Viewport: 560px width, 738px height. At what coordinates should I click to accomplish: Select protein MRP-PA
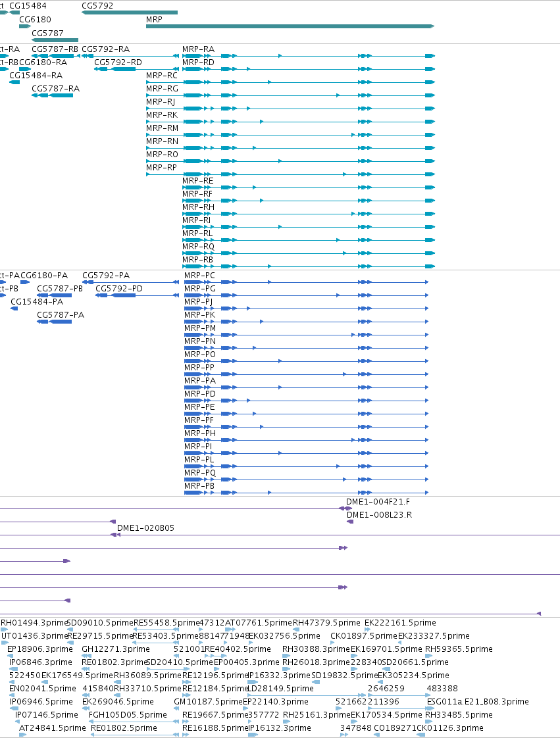[200, 381]
